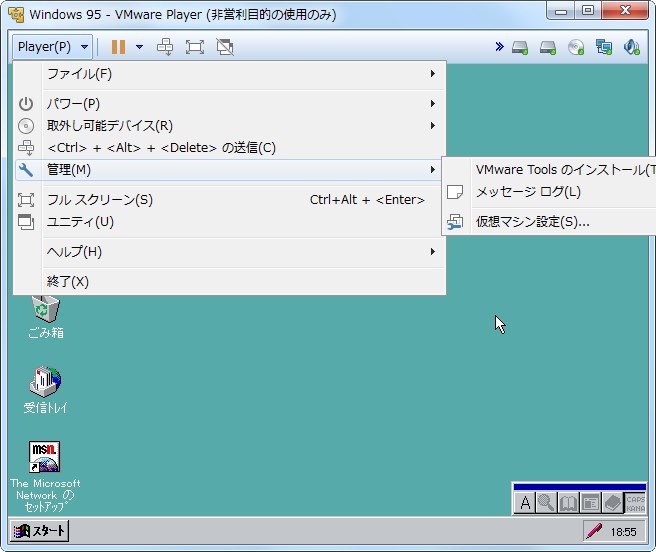
Task: Click the IME toolbar A input mode button
Action: click(x=525, y=503)
